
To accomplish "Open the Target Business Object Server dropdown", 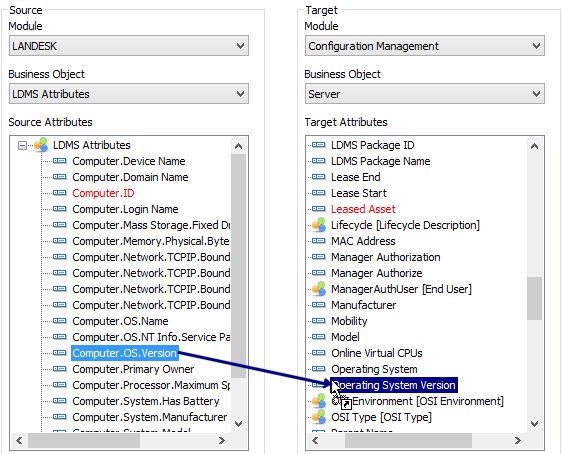I will click(425, 94).
